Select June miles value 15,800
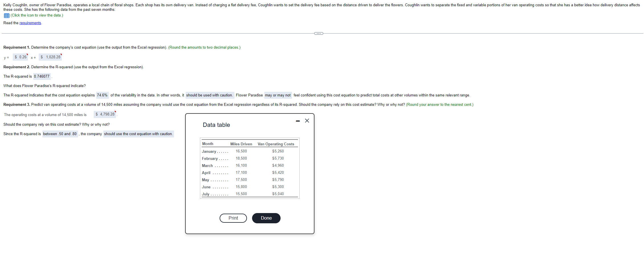 241,187
